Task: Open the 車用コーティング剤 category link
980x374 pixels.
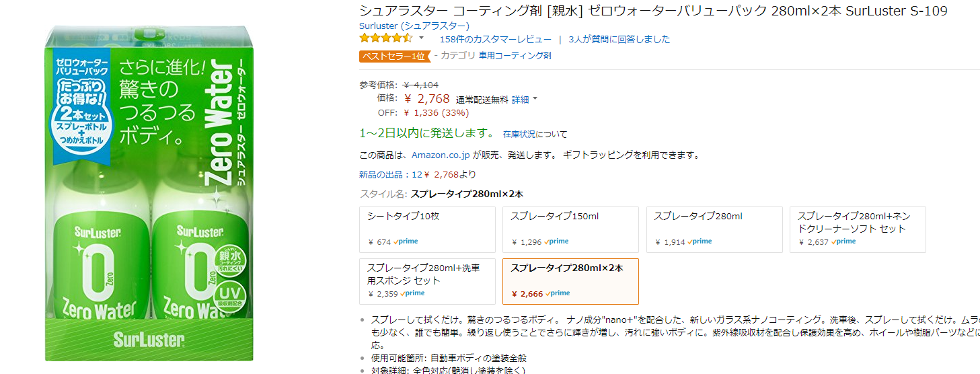Action: point(515,56)
